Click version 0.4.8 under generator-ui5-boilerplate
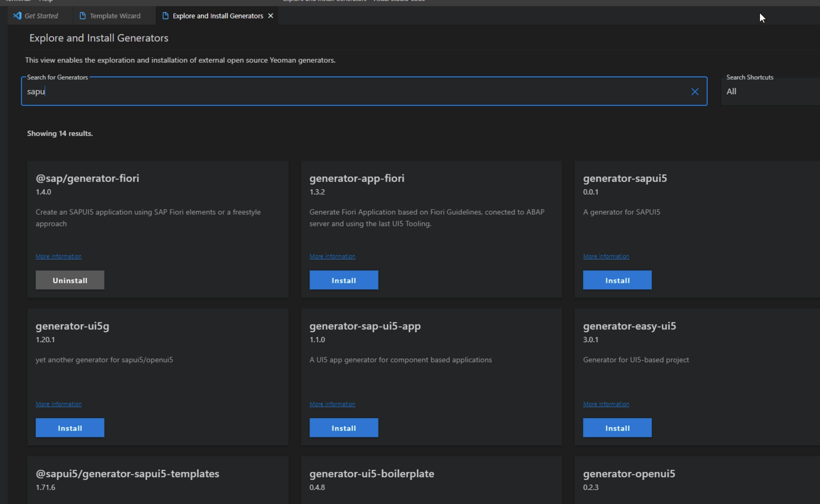Viewport: 820px width, 504px height. (x=317, y=487)
